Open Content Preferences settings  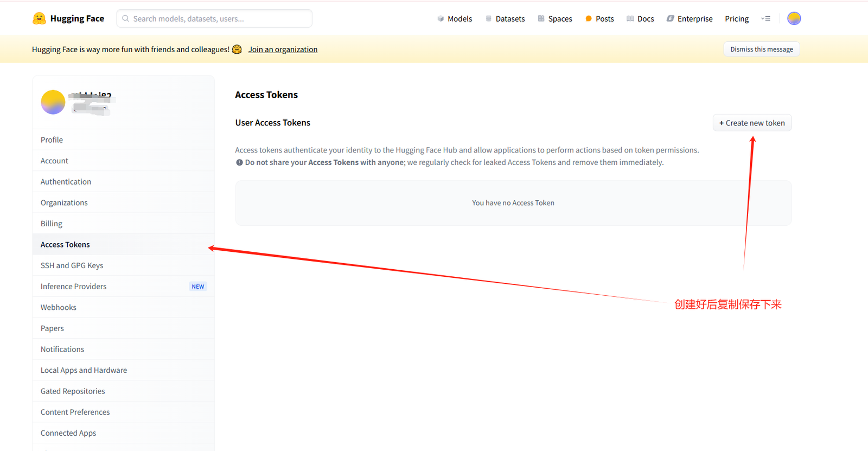(x=124, y=412)
